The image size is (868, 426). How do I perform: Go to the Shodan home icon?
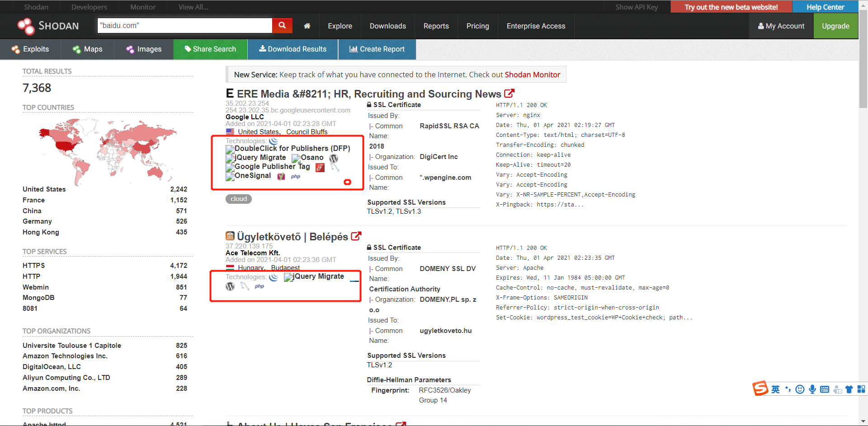click(307, 26)
